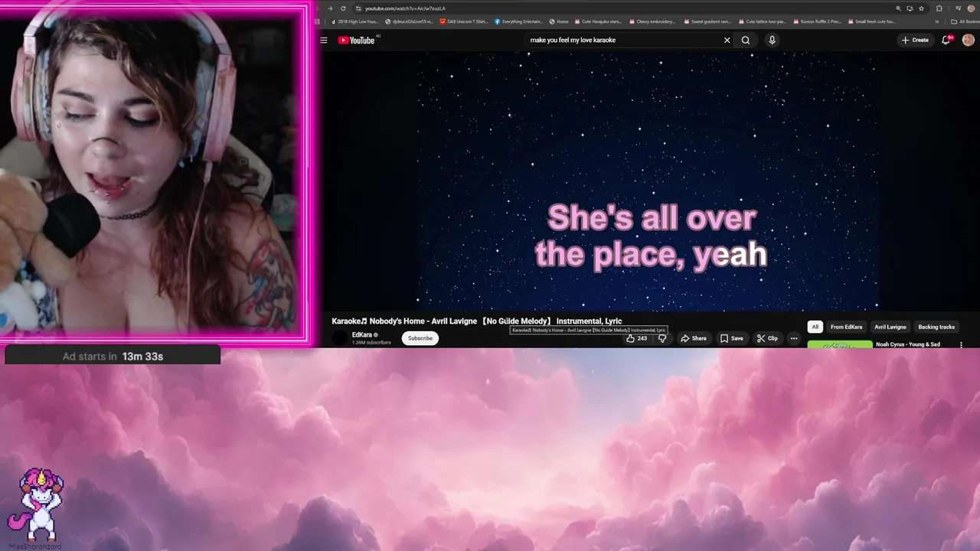This screenshot has height=551, width=980.
Task: Dislike the video with thumbs down
Action: pos(662,338)
